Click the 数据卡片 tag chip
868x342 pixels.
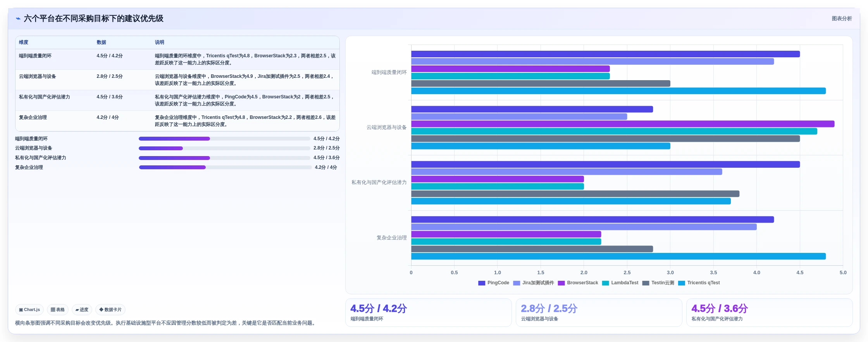(110, 310)
